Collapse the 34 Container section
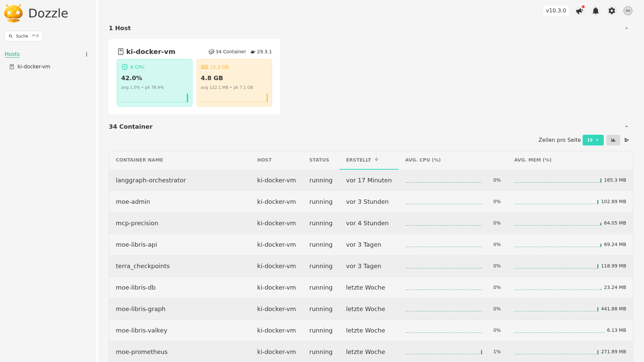This screenshot has width=644, height=362. point(626,127)
